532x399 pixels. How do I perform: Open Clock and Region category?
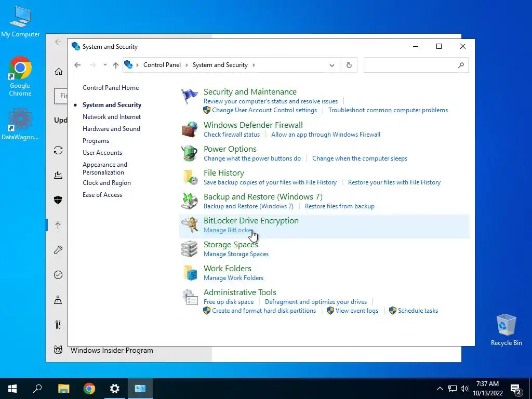pyautogui.click(x=107, y=183)
